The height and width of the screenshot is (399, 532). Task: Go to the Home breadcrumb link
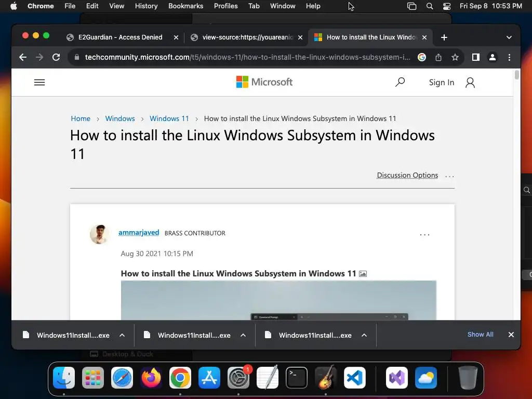81,118
